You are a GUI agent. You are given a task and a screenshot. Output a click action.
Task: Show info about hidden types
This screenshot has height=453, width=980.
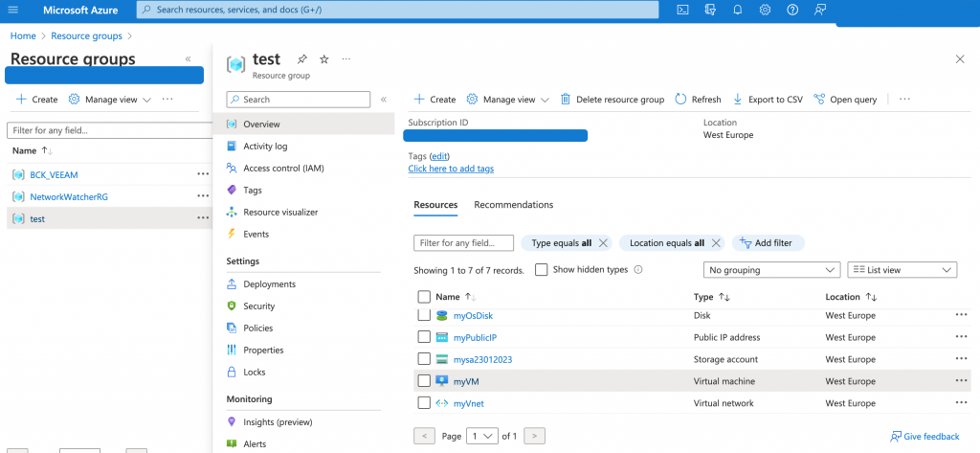click(638, 270)
